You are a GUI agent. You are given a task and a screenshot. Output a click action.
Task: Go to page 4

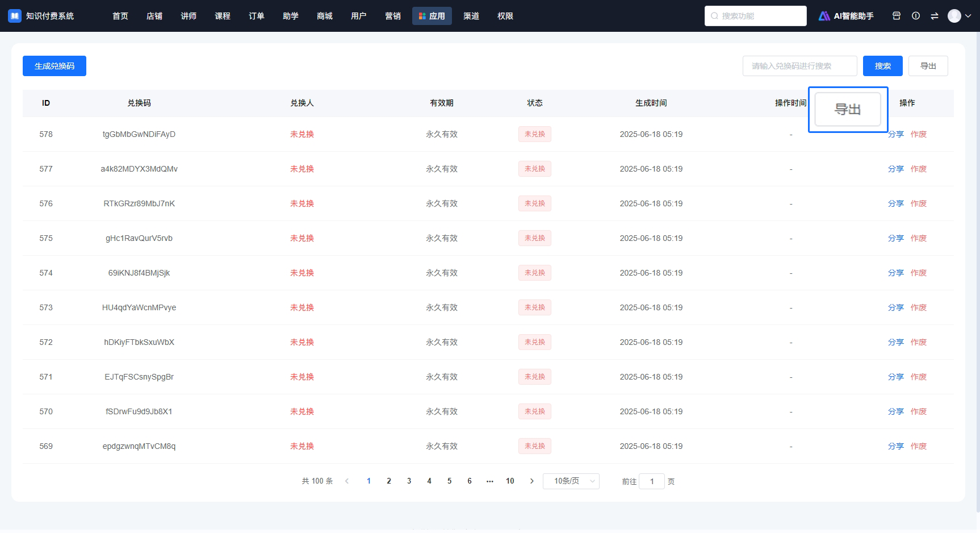[429, 481]
